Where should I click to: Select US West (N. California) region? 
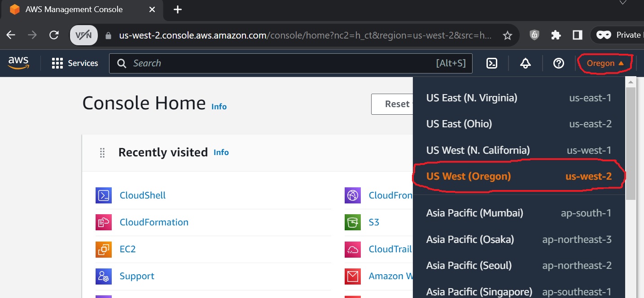pyautogui.click(x=519, y=150)
